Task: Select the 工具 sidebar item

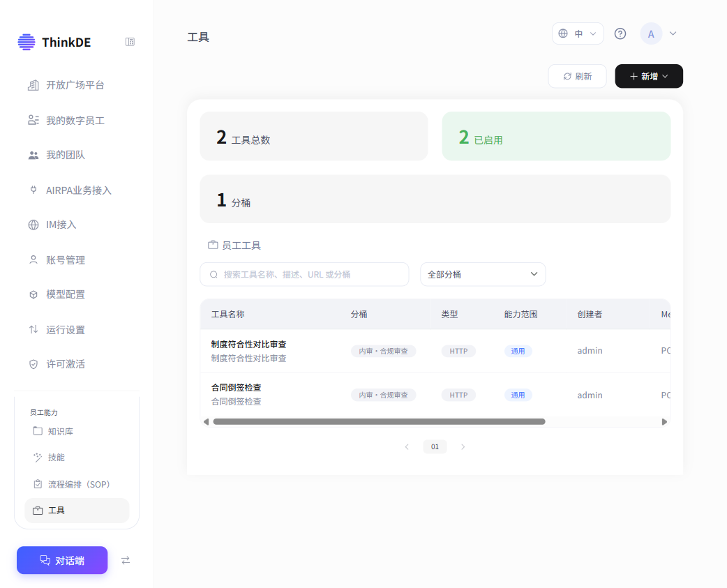Action: tap(77, 511)
